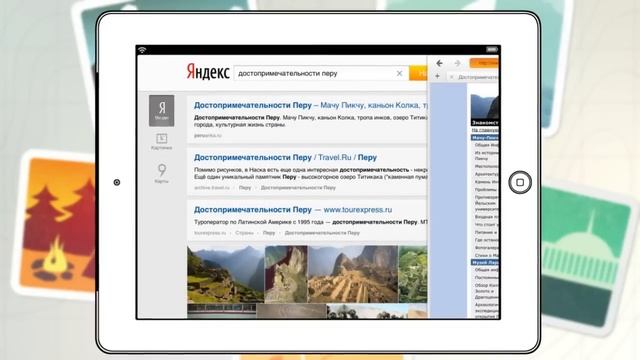Click the orange button in side browser panel
The width and height of the screenshot is (640, 360).
coord(484,63)
